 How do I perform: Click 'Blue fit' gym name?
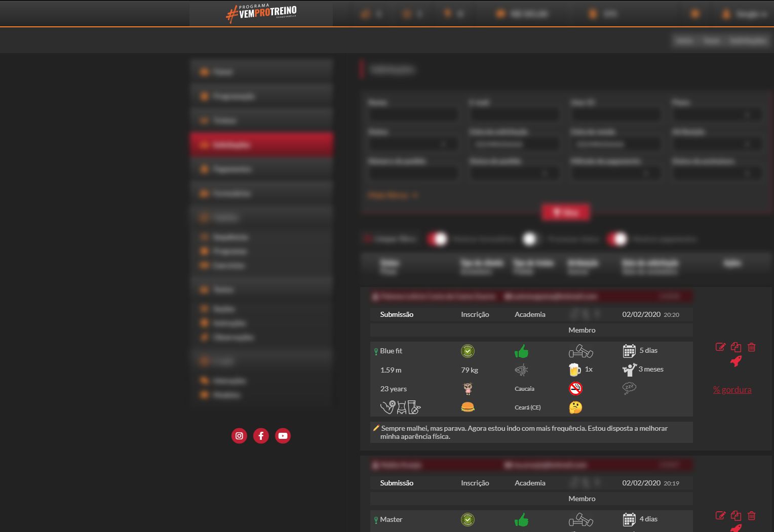[391, 351]
